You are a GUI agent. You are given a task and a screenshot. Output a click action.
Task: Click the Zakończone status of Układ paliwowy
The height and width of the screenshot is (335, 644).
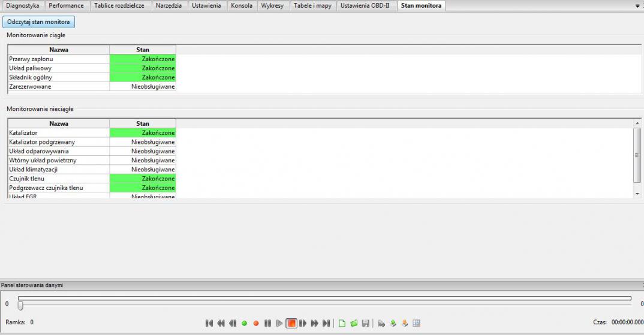143,68
